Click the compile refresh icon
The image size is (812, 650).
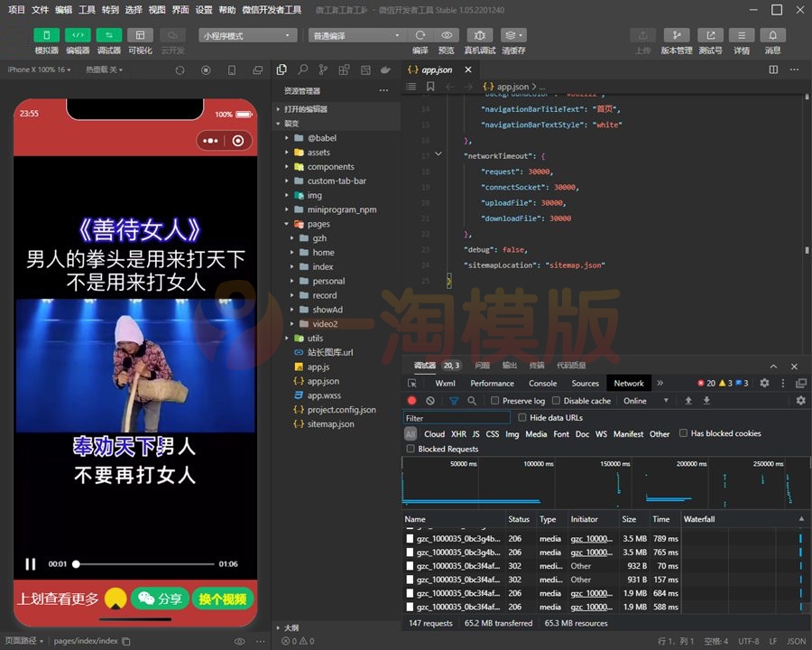coord(420,34)
